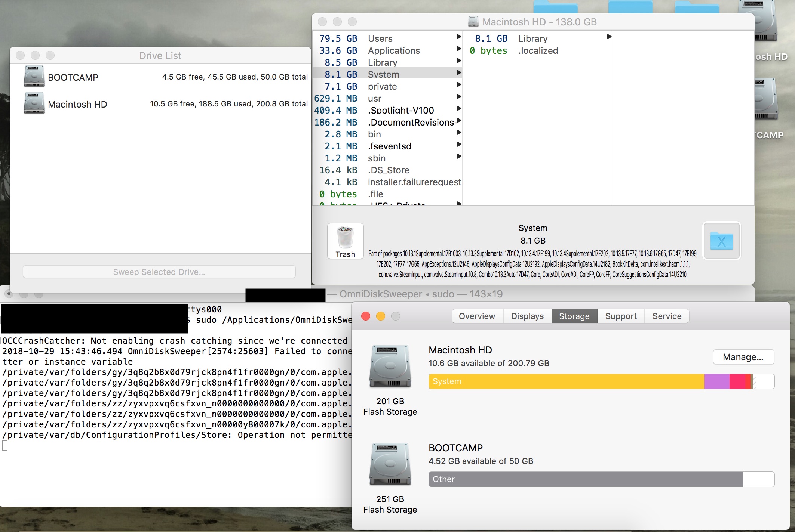Select the Macintosh HD drive icon in Drive List
Screen dimensions: 795x532
click(x=34, y=103)
